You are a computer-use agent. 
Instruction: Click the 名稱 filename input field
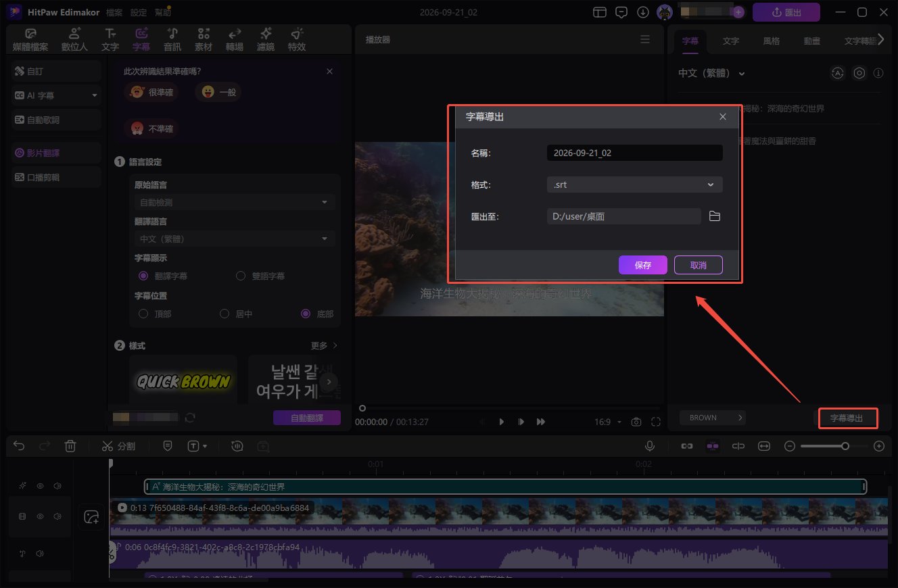[x=634, y=153]
